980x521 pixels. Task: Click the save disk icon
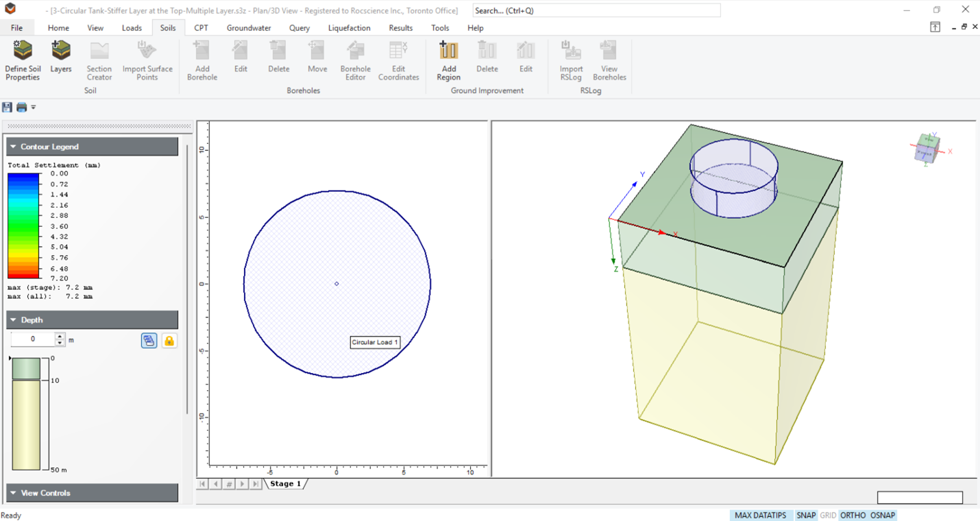(7, 107)
